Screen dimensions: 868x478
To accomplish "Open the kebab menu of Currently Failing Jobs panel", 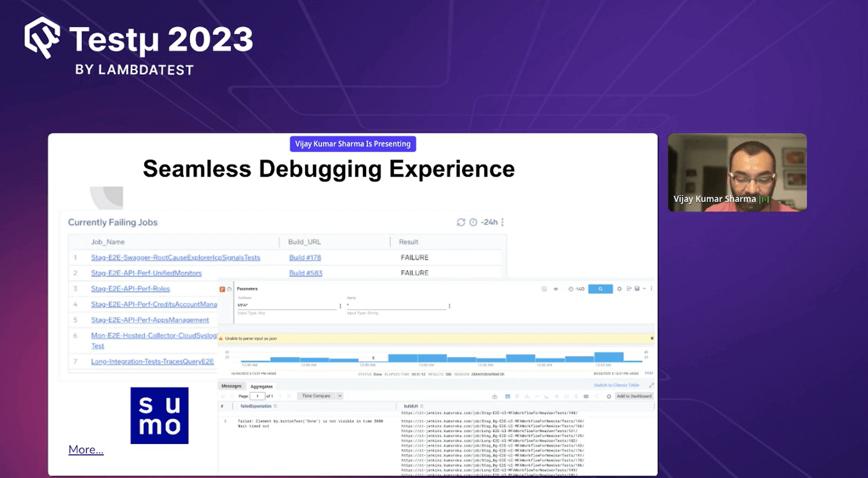I will [502, 222].
